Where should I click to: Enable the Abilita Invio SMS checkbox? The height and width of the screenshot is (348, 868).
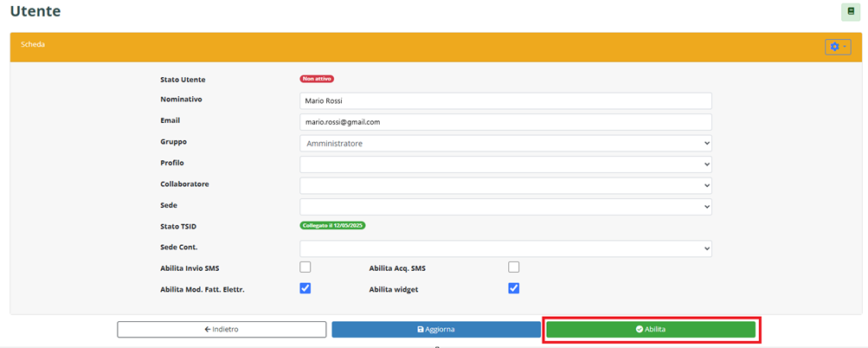(x=305, y=267)
